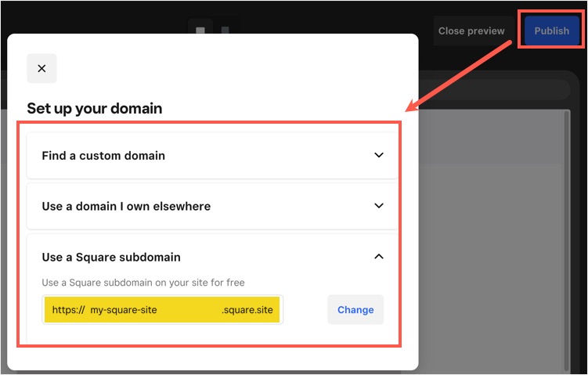Expand the Use a domain I own elsewhere chevron
This screenshot has height=375, width=588.
[x=379, y=205]
